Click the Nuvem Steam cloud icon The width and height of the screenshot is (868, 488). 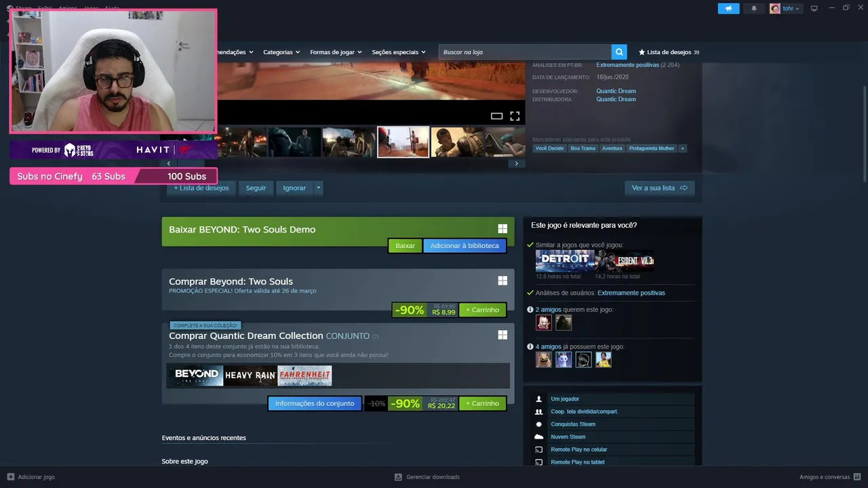(538, 436)
